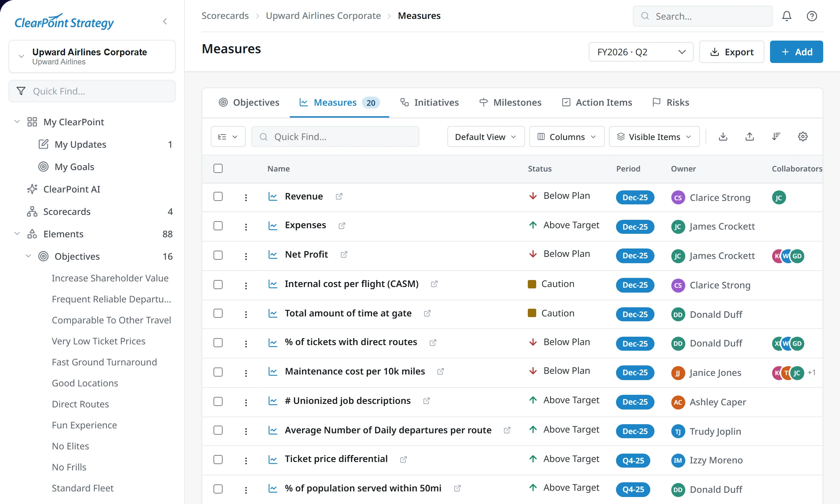The width and height of the screenshot is (840, 504).
Task: Open Expenses external link icon
Action: click(342, 226)
